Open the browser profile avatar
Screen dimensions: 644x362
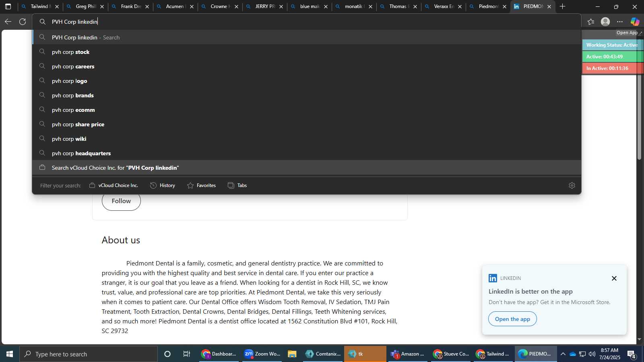point(605,22)
